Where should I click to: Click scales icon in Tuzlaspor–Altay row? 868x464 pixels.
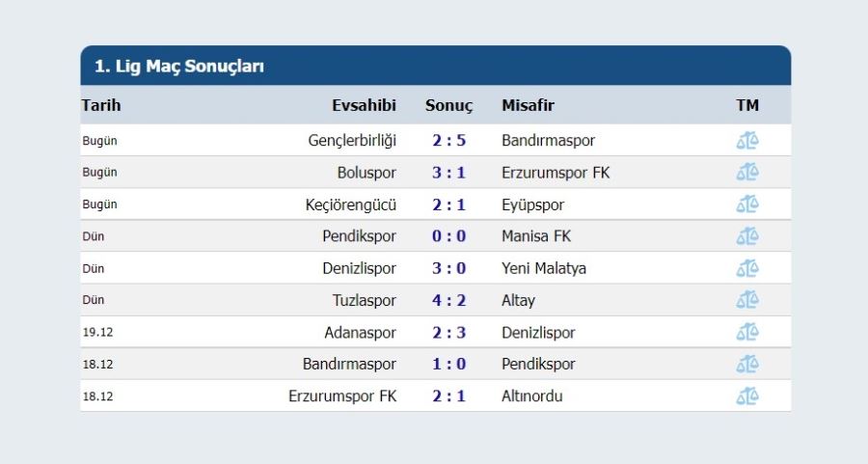coord(747,300)
